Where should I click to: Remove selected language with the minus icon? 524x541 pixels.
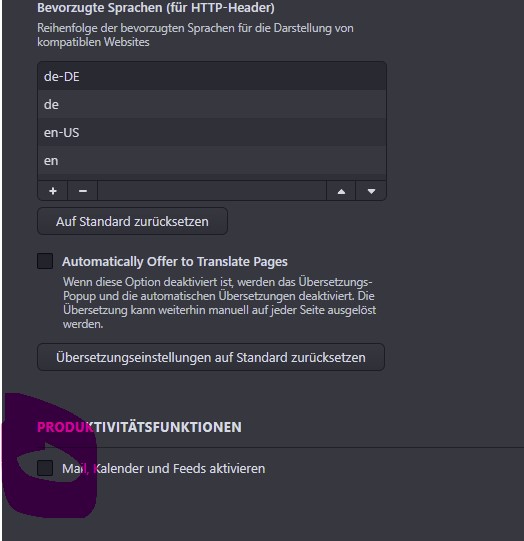pyautogui.click(x=83, y=191)
